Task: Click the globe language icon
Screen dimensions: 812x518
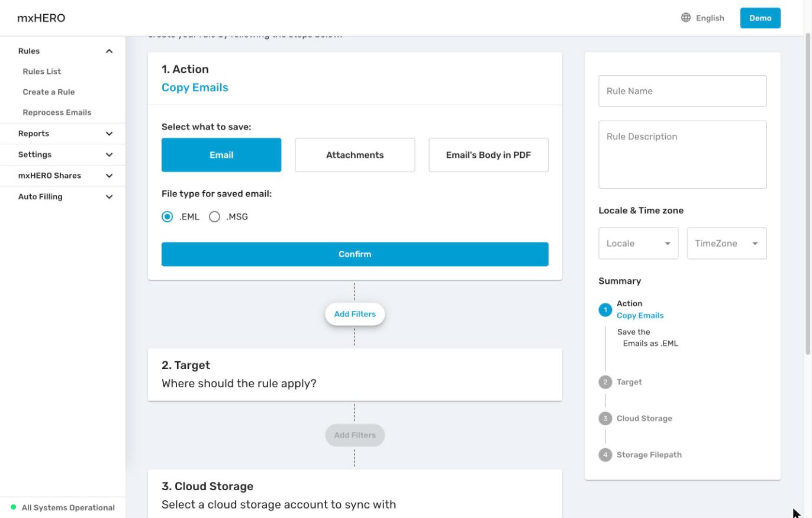Action: [686, 18]
